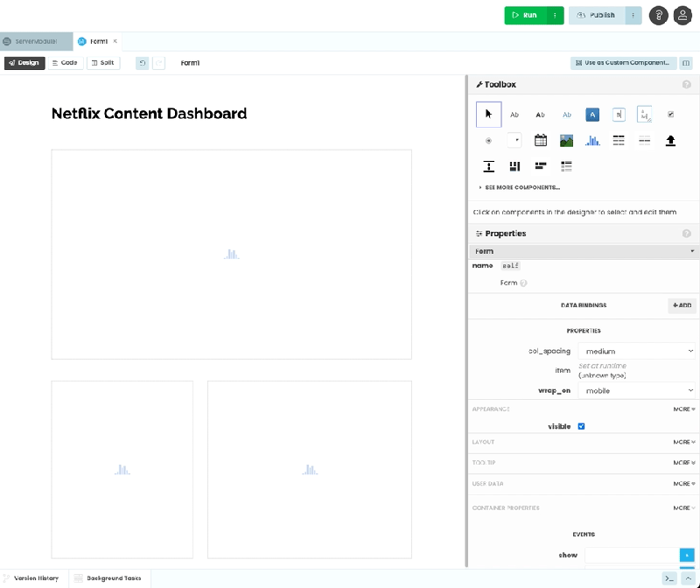
Task: Add a Label component from the Toolbox
Action: pyautogui.click(x=514, y=114)
